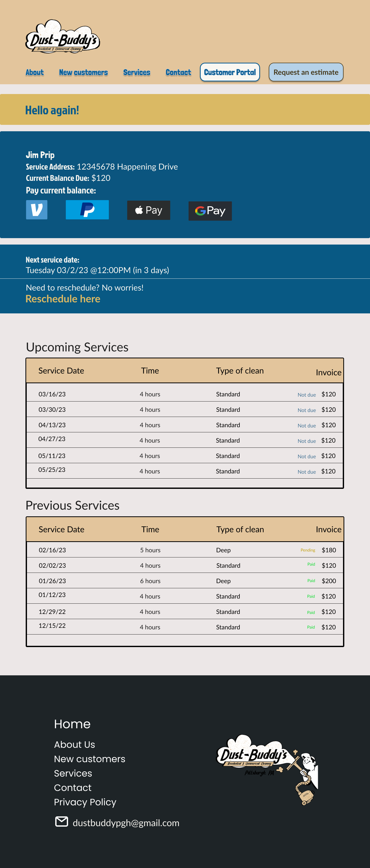The height and width of the screenshot is (868, 370).
Task: Click the $180 invoice amount
Action: pyautogui.click(x=329, y=550)
